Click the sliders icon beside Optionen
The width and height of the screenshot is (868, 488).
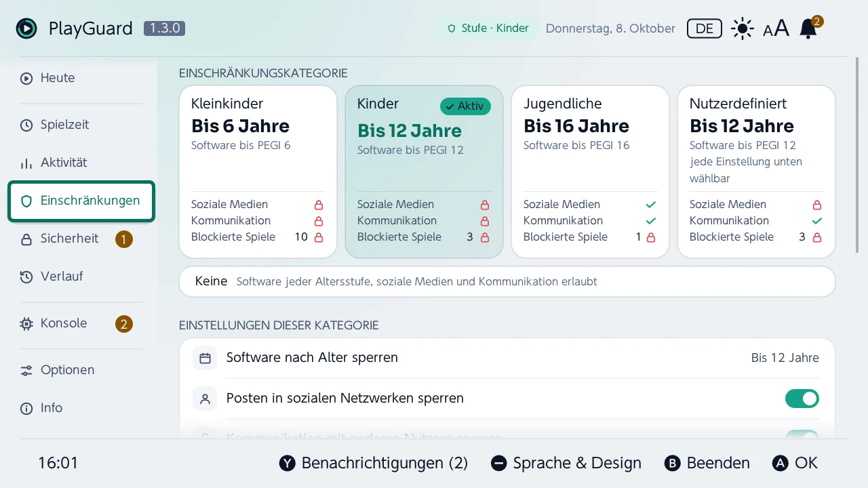26,370
